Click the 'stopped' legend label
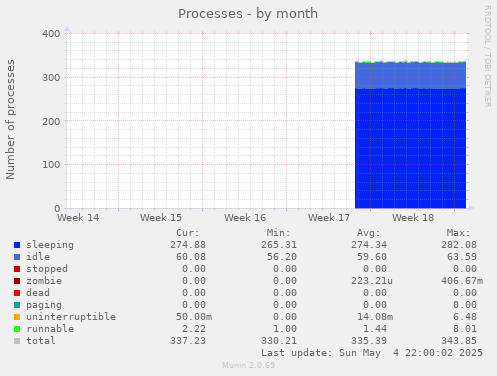Image resolution: width=497 pixels, height=376 pixels. pyautogui.click(x=47, y=269)
